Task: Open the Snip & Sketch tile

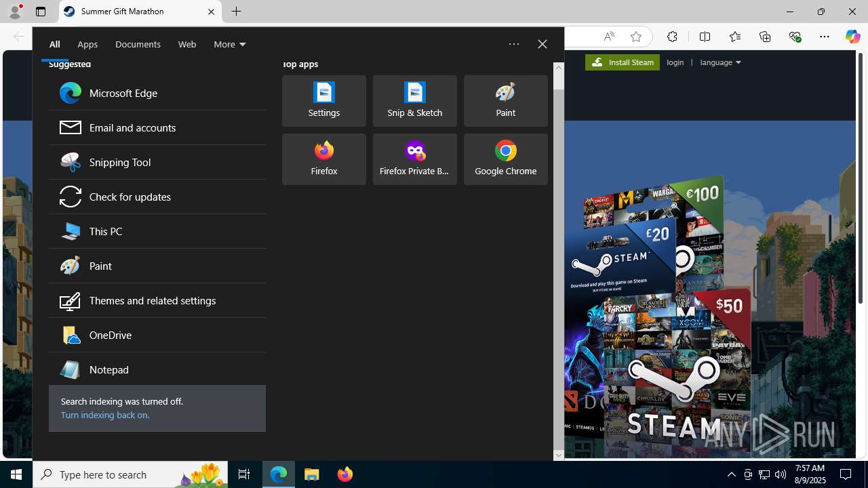Action: [415, 101]
